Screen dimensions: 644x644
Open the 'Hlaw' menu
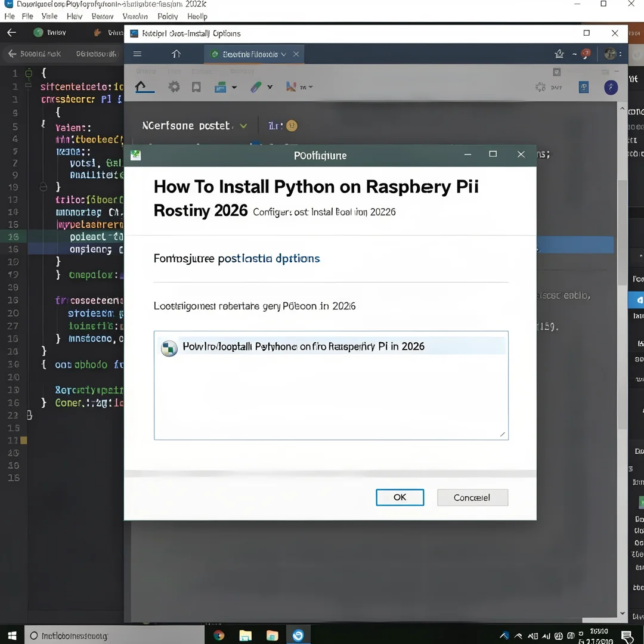click(75, 17)
